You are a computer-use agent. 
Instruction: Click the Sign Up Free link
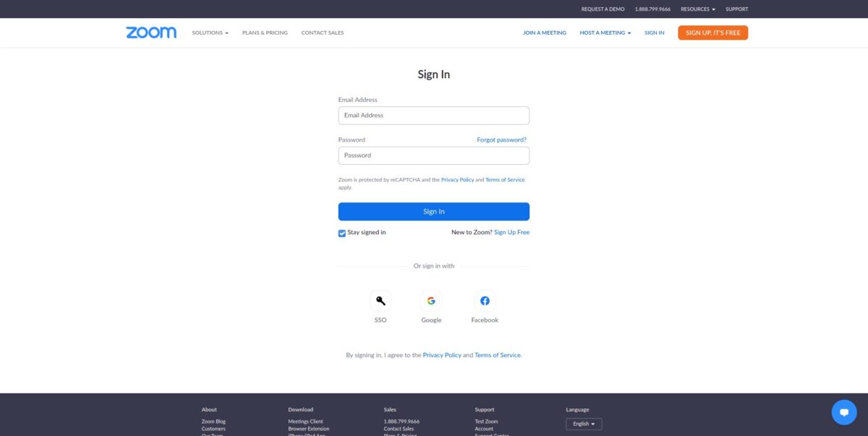[x=512, y=232]
